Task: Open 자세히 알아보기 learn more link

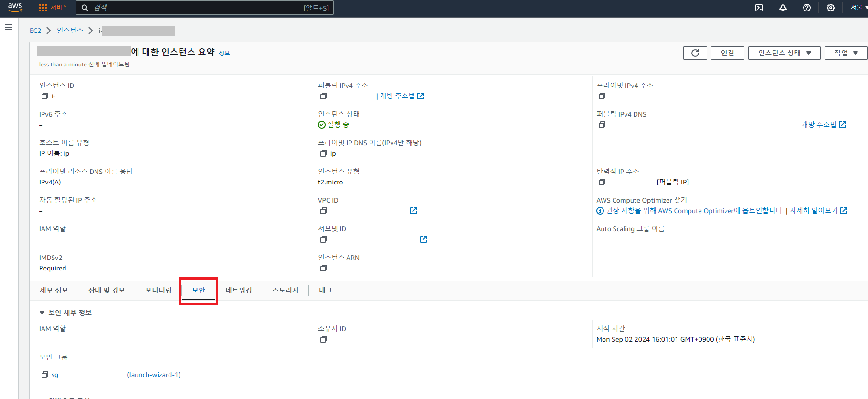Action: 818,211
